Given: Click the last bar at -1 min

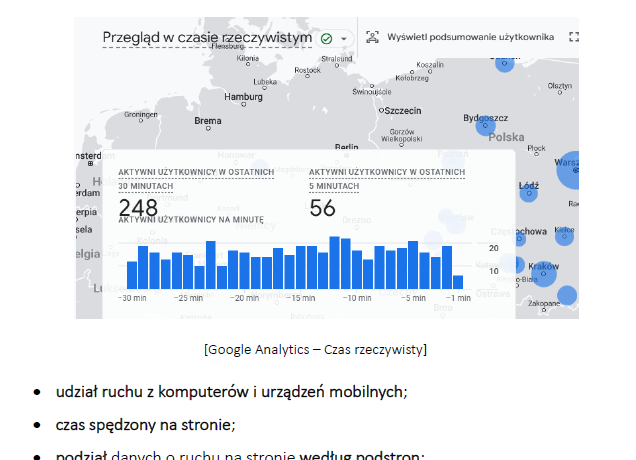Looking at the screenshot, I should tap(458, 282).
